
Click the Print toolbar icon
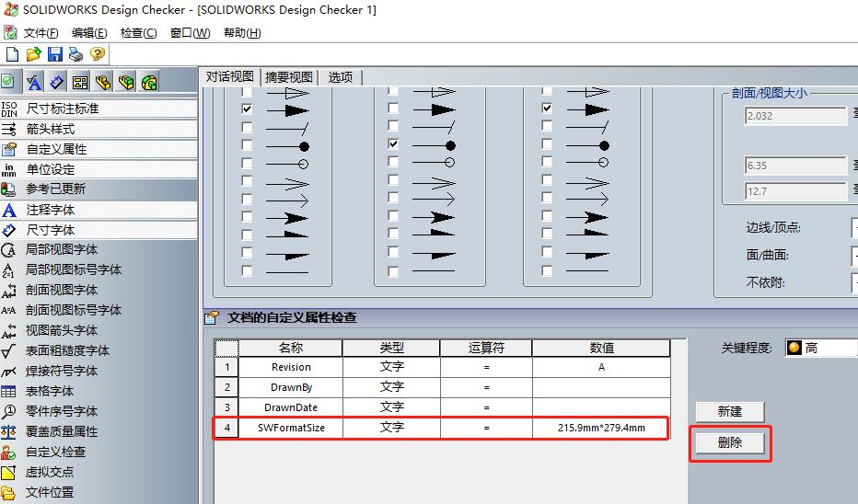click(x=75, y=53)
